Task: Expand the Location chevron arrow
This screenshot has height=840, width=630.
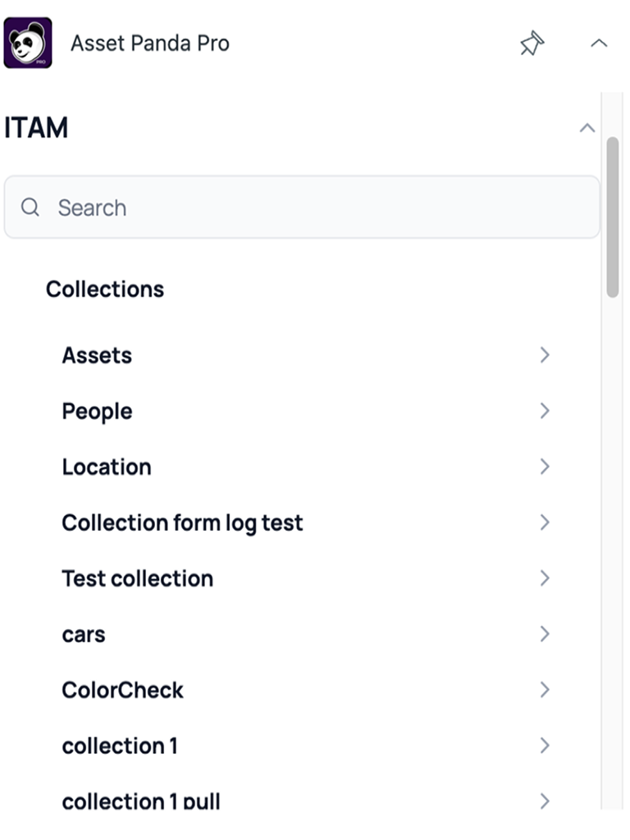Action: pyautogui.click(x=544, y=467)
